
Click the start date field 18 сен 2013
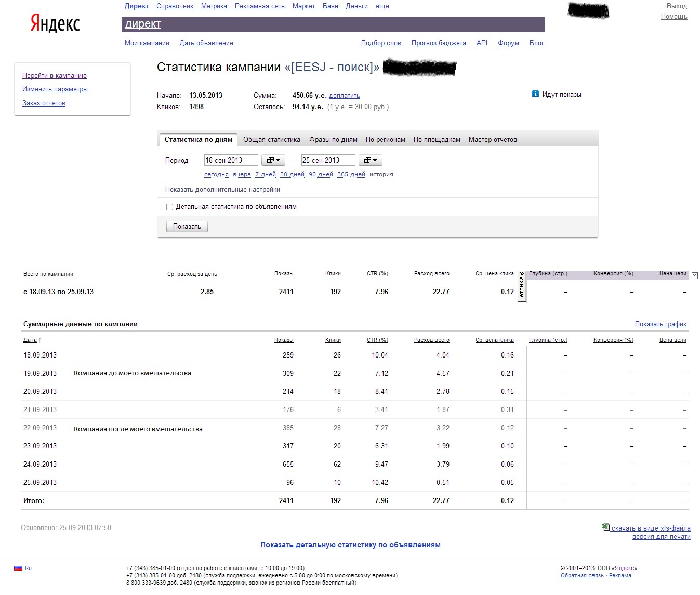[x=231, y=160]
